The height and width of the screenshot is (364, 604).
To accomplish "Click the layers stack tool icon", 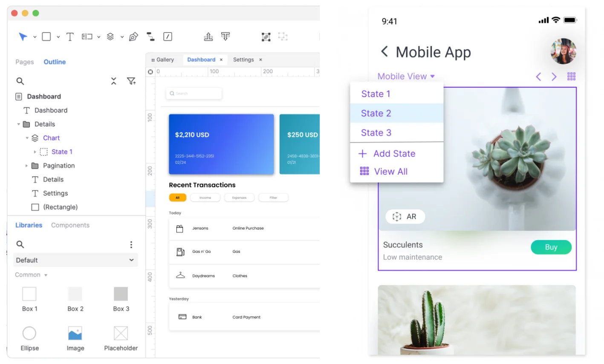I will click(x=110, y=37).
